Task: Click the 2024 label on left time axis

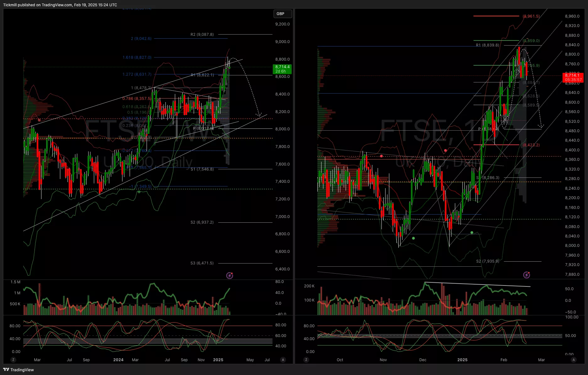Action: 118,360
